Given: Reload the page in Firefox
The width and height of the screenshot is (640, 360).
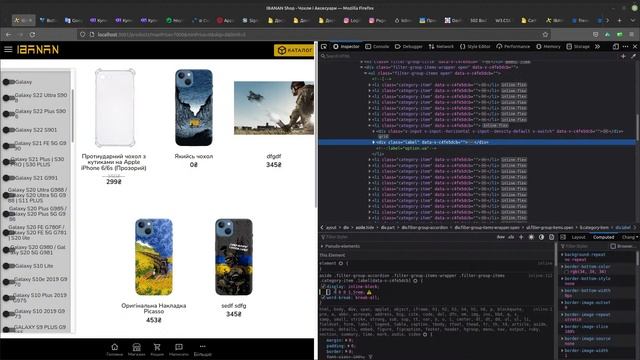Looking at the screenshot, I should click(32, 35).
